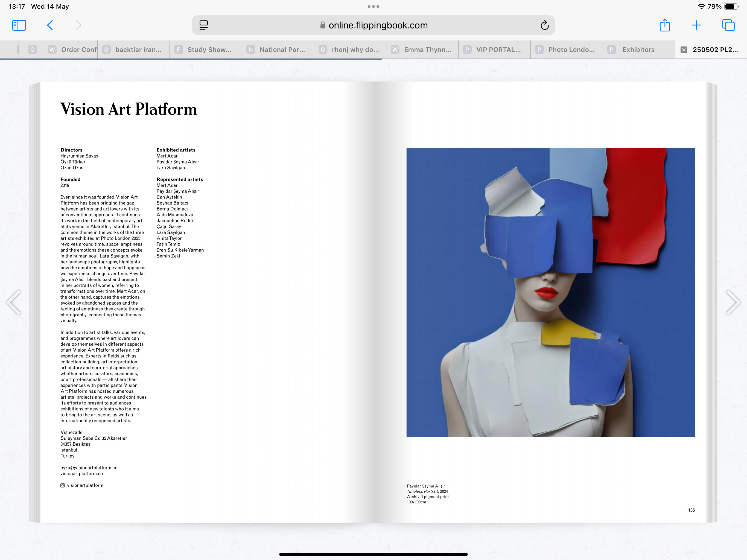Click the name Aida Mahmudova
This screenshot has width=747, height=560.
pyautogui.click(x=175, y=215)
